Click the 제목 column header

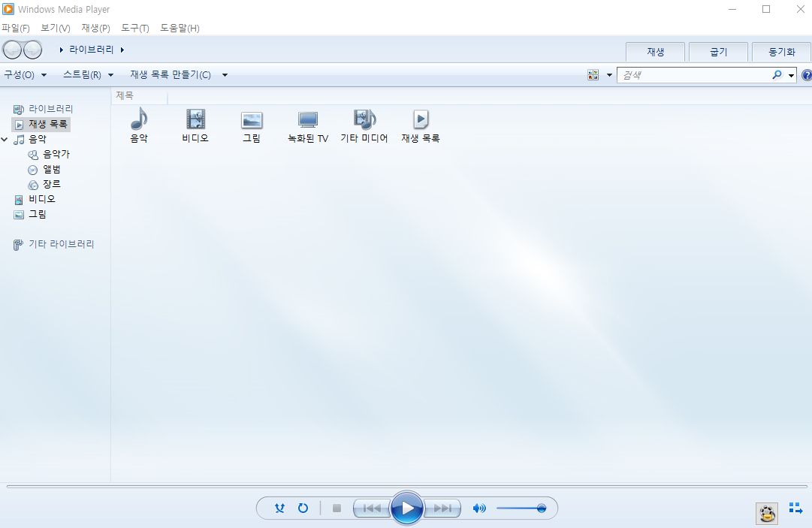coord(140,96)
